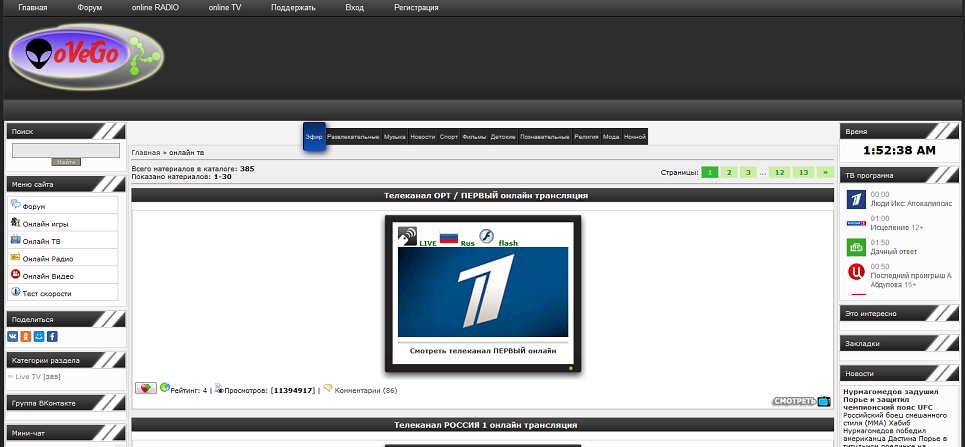Image resolution: width=965 pixels, height=447 pixels.
Task: Click green НТВ logo in TV program
Action: coord(856,247)
